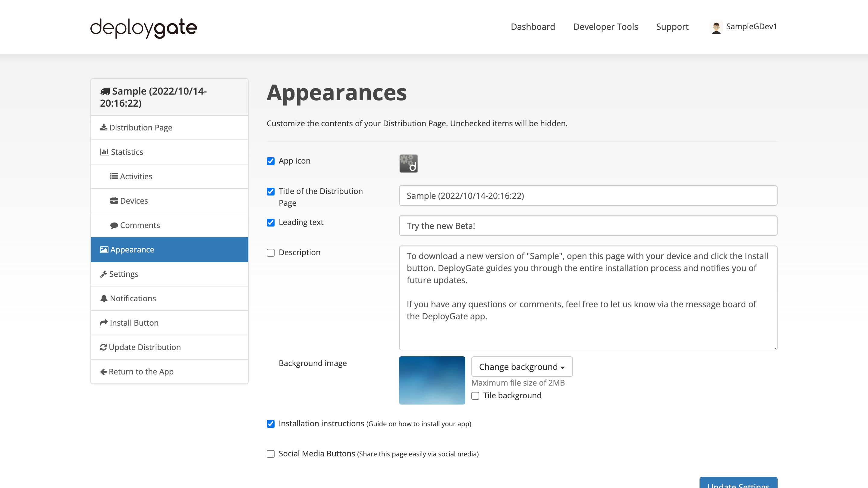The width and height of the screenshot is (868, 488).
Task: Click the Notifications bell icon
Action: [104, 299]
